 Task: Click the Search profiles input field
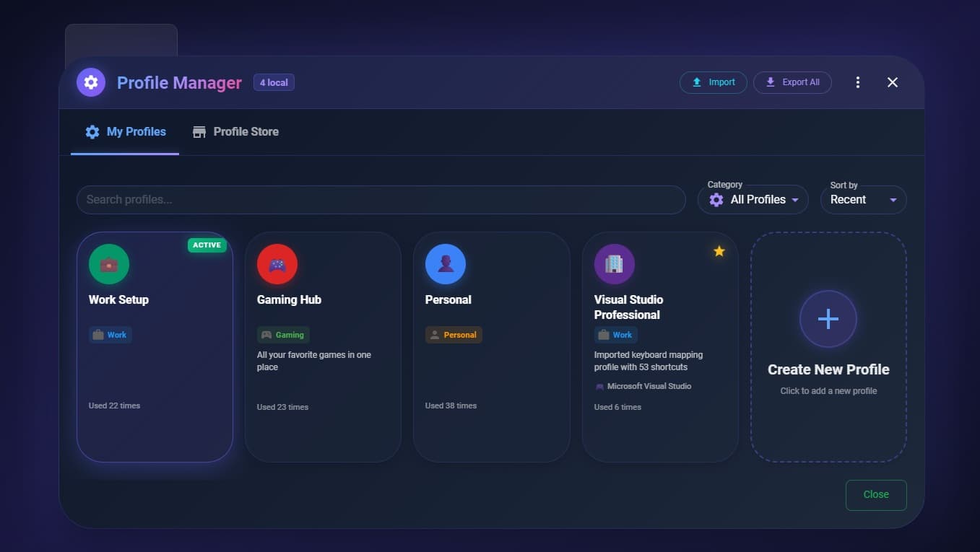381,199
